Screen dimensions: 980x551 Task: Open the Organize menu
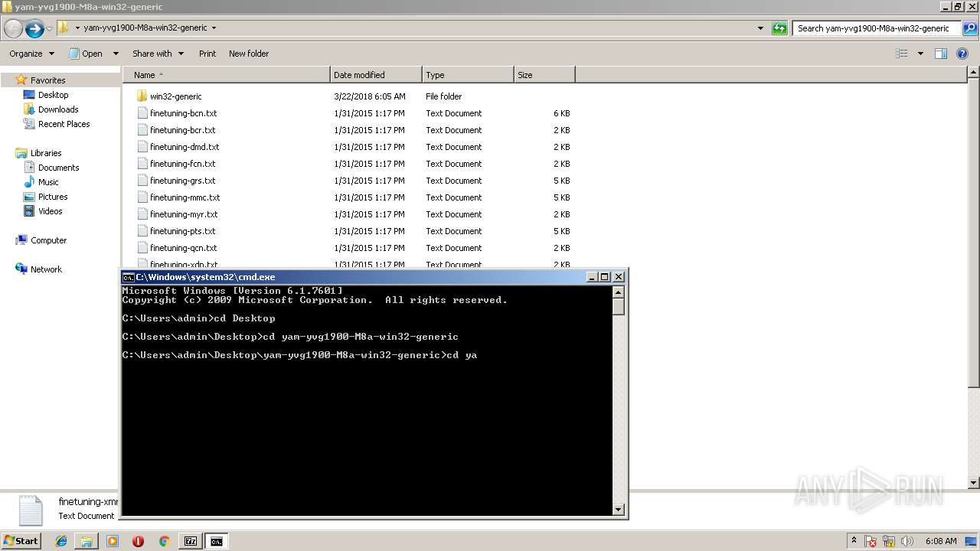coord(31,54)
